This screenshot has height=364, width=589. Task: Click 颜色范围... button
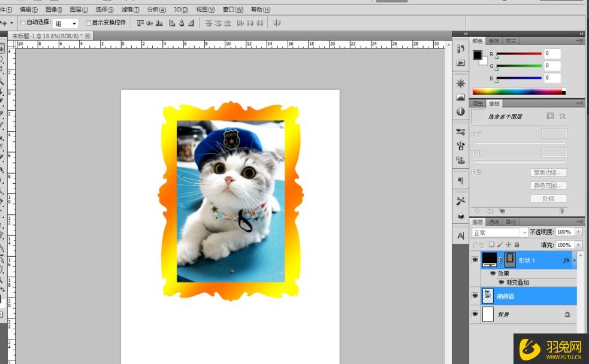548,186
